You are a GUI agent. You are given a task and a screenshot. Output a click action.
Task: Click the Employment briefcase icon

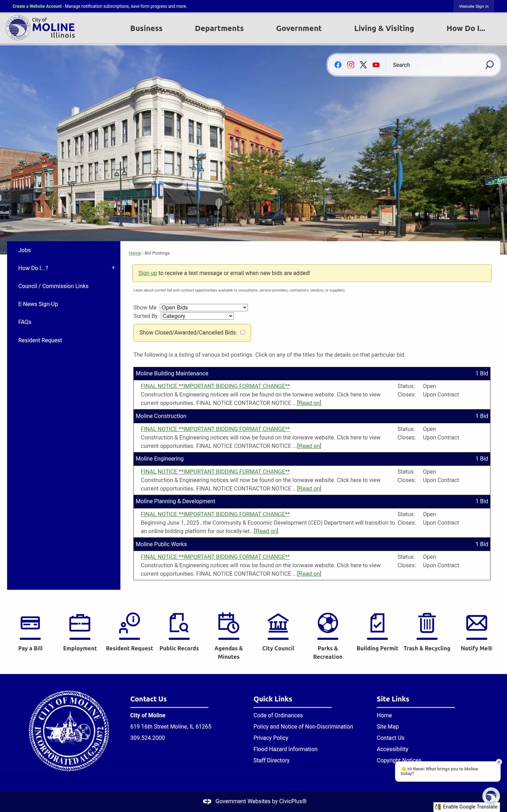pyautogui.click(x=80, y=623)
